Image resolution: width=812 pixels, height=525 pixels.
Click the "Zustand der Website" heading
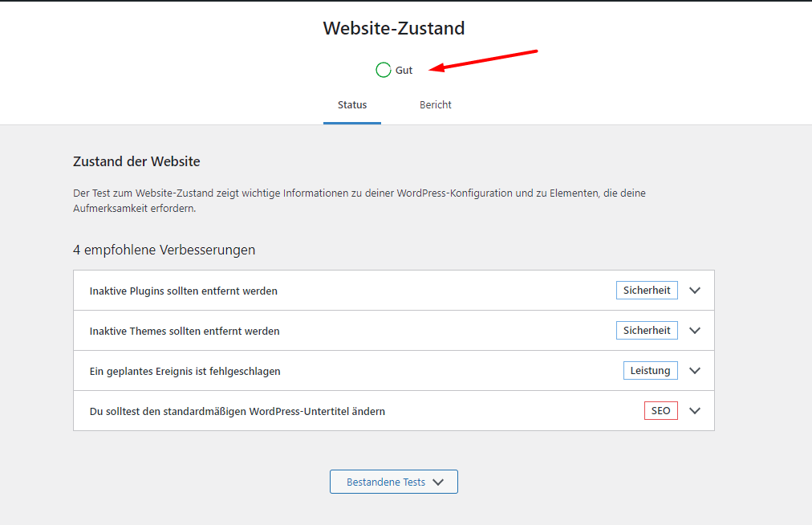[x=136, y=161]
